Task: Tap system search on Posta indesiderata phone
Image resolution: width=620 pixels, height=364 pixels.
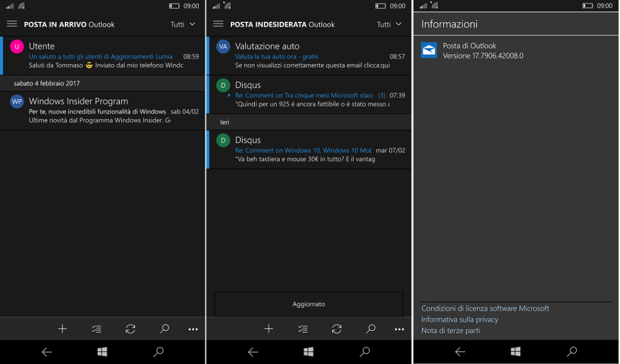Action: click(x=365, y=351)
